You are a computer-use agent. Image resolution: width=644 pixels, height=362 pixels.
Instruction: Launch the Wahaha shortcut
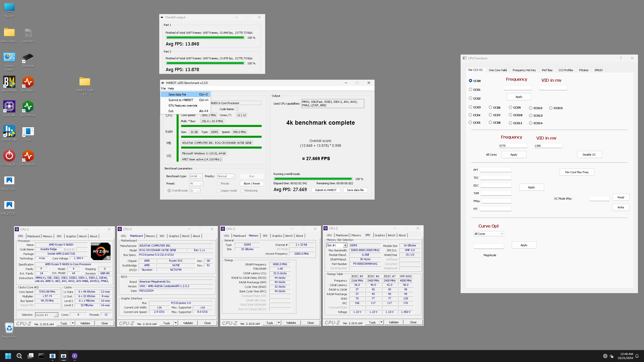tap(28, 60)
